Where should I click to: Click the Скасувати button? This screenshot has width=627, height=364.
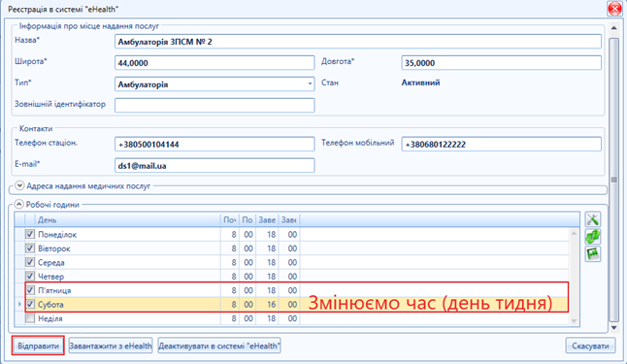[x=590, y=346]
